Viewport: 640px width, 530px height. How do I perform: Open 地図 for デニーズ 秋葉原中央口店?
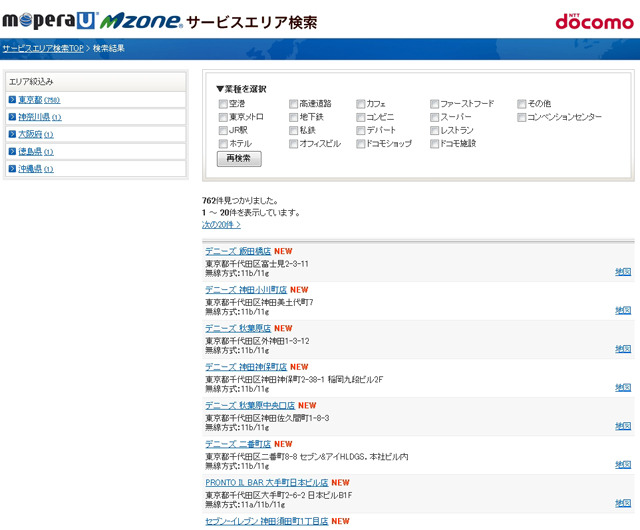(x=623, y=426)
